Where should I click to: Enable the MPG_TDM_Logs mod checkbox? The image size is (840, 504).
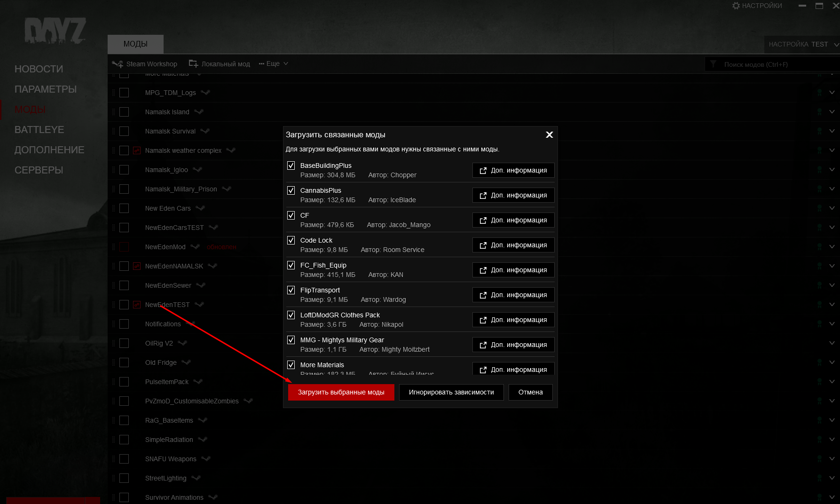click(124, 93)
